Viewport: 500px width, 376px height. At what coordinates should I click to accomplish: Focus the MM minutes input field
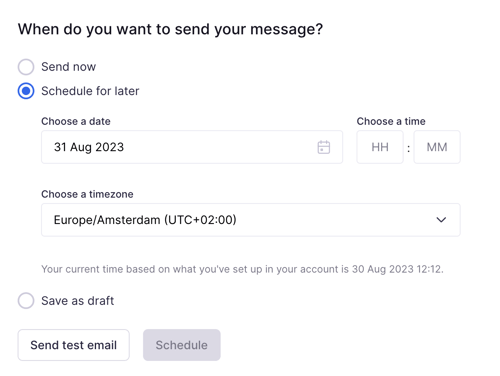[x=437, y=147]
